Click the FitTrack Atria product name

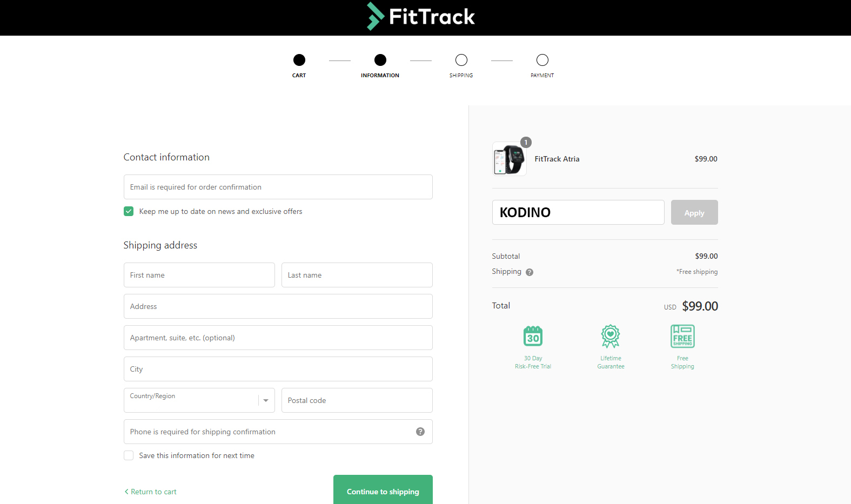point(557,159)
